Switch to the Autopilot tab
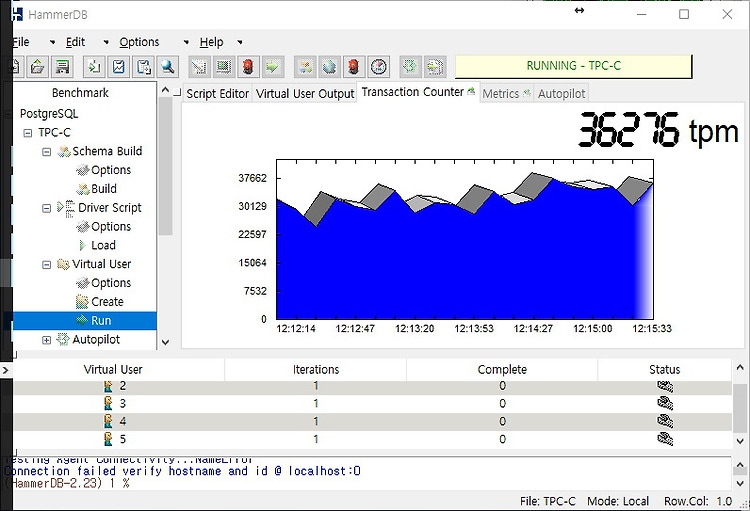Screen dimensions: 750x511 (x=561, y=94)
